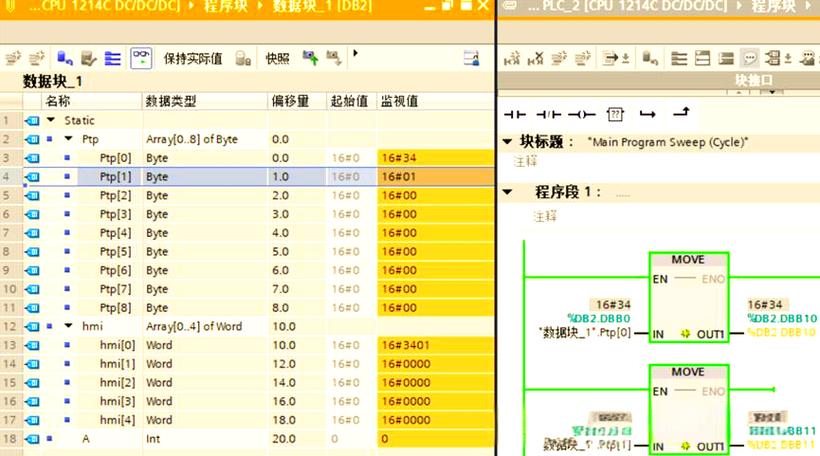Click the lock icon next to 保持实际值

[243, 58]
